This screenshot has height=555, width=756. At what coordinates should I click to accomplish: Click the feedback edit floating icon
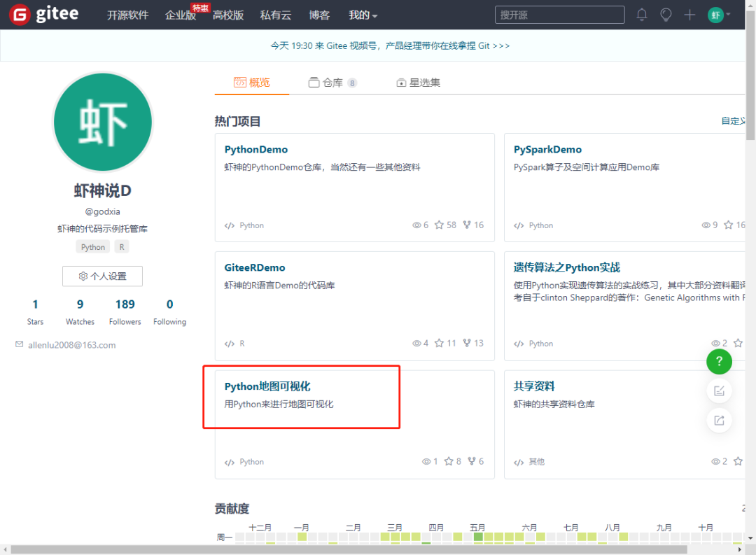[x=719, y=391]
